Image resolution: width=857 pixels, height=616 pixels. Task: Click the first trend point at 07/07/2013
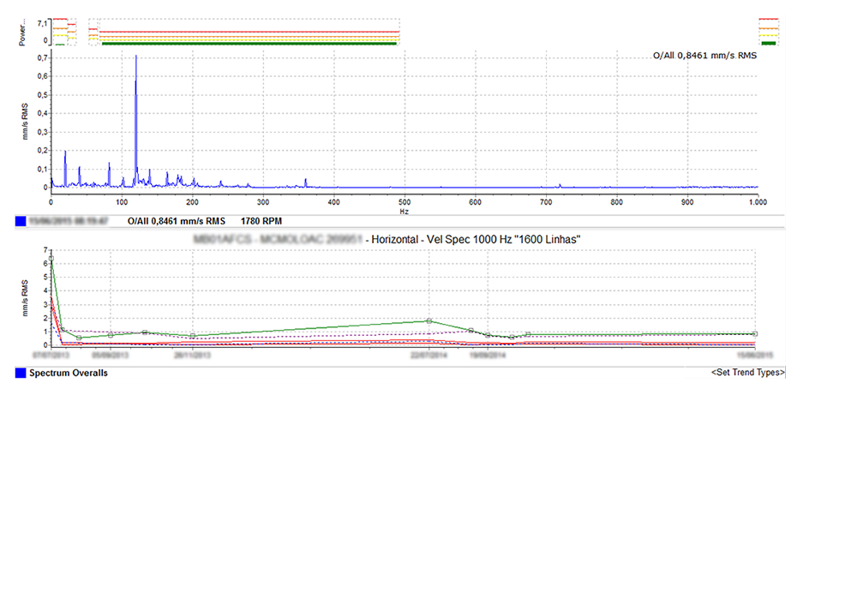point(51,258)
